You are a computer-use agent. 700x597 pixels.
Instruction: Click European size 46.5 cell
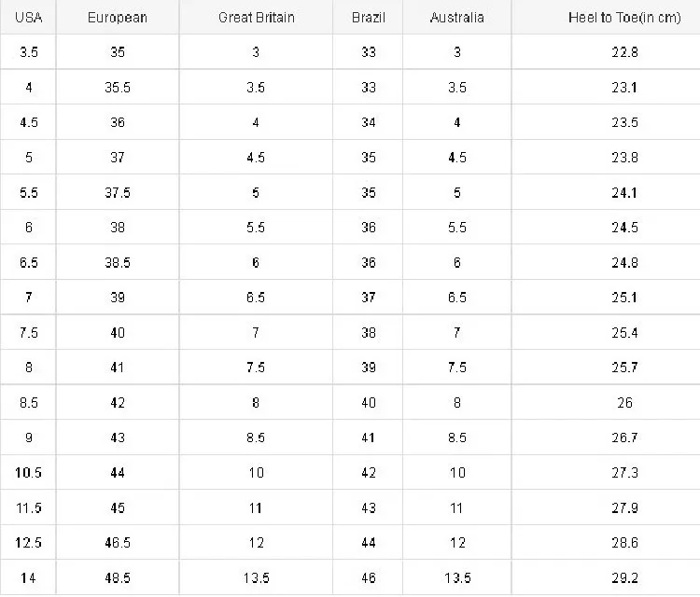[118, 543]
